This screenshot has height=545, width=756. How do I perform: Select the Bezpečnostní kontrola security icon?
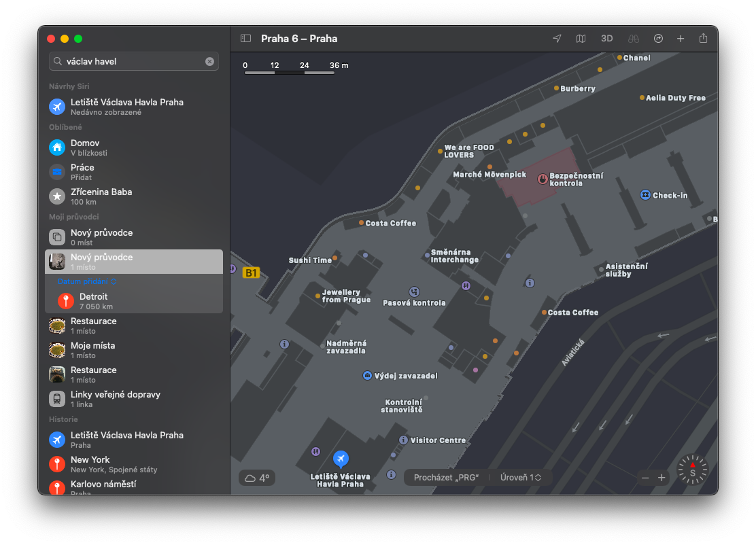coord(543,179)
